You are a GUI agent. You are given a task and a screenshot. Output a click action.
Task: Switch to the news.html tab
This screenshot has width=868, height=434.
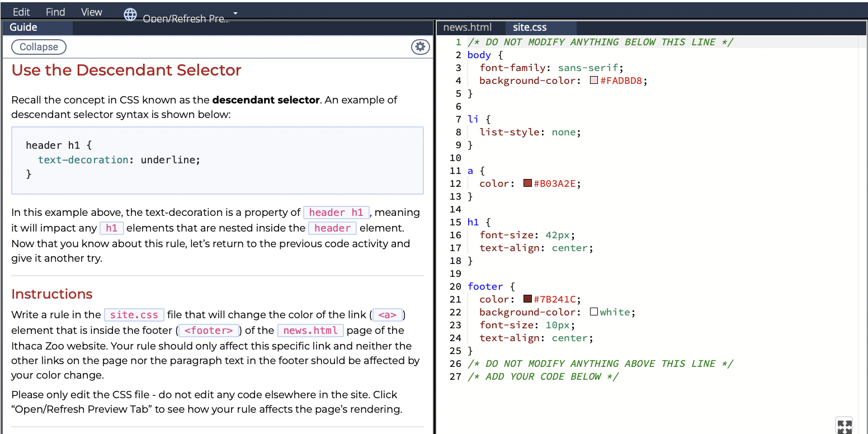click(x=468, y=27)
